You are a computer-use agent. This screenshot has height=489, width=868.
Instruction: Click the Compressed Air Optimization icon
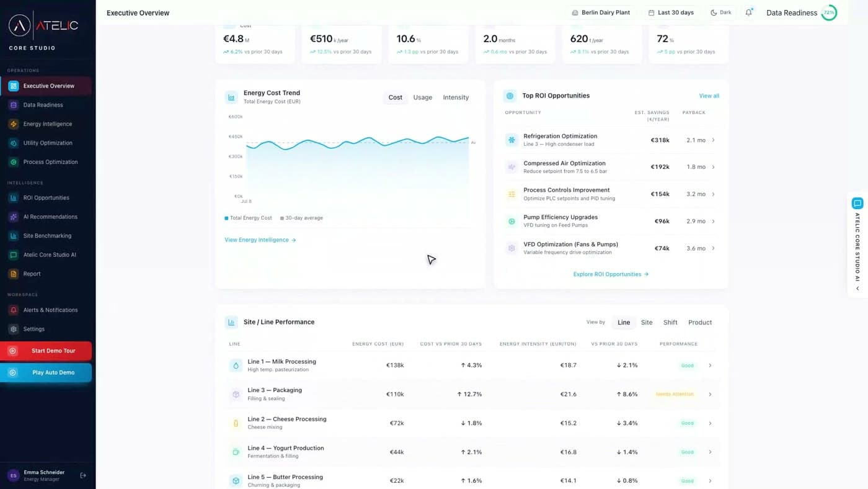pos(511,167)
